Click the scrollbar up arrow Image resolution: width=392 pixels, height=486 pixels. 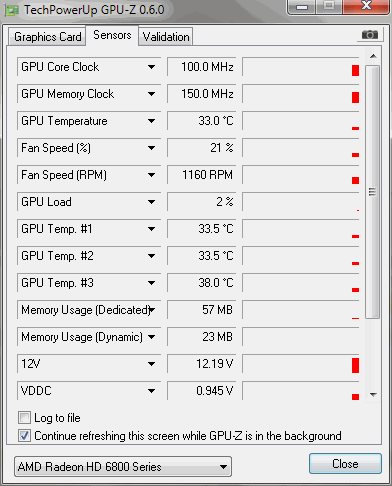(373, 56)
